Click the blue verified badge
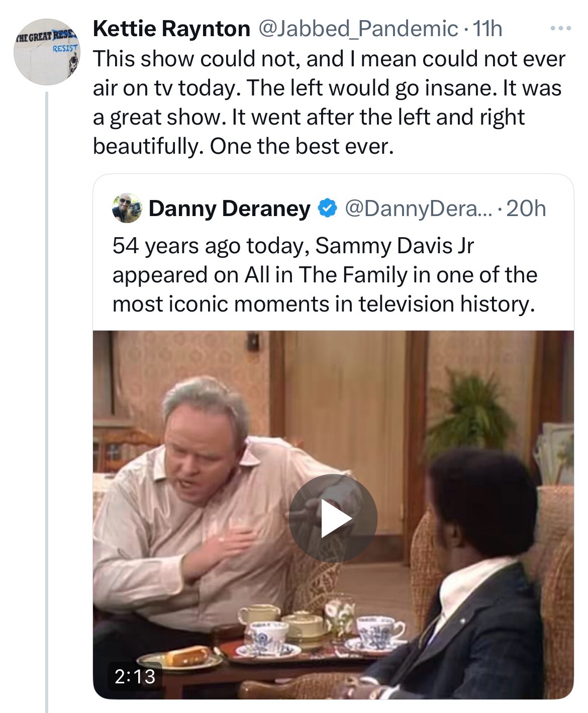 coord(328,208)
